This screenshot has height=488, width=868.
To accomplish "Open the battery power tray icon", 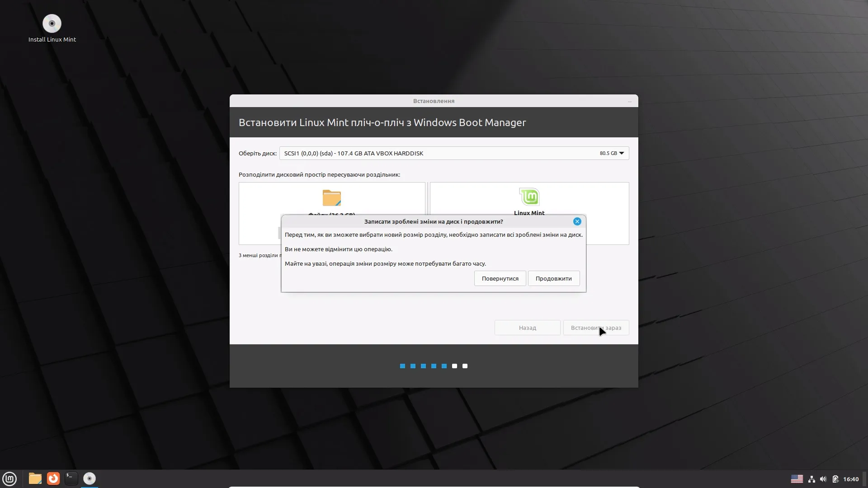I will tap(835, 479).
